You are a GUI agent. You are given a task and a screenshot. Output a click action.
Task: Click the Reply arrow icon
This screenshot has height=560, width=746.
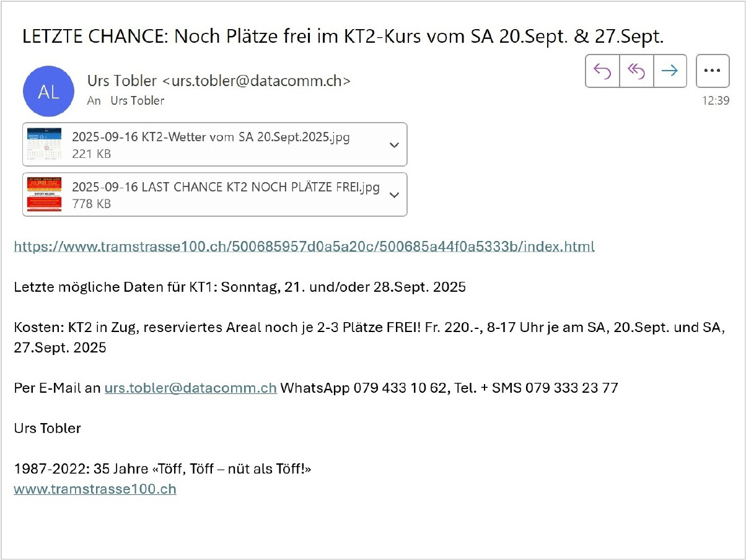[x=602, y=71]
